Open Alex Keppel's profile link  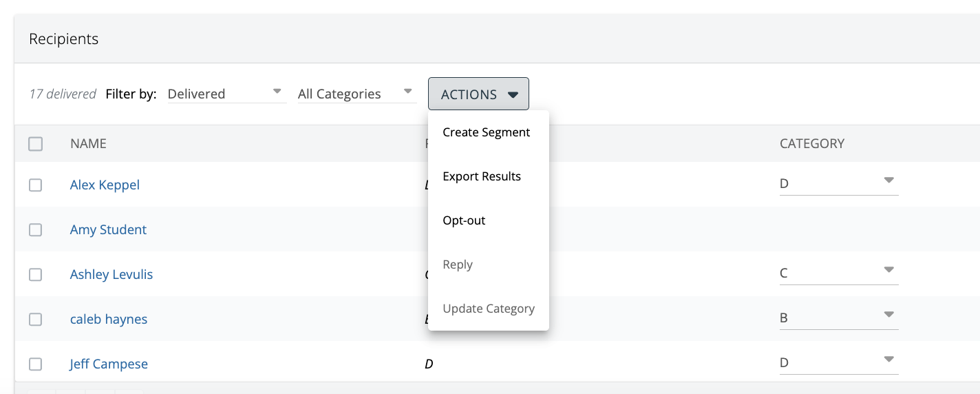click(x=105, y=185)
